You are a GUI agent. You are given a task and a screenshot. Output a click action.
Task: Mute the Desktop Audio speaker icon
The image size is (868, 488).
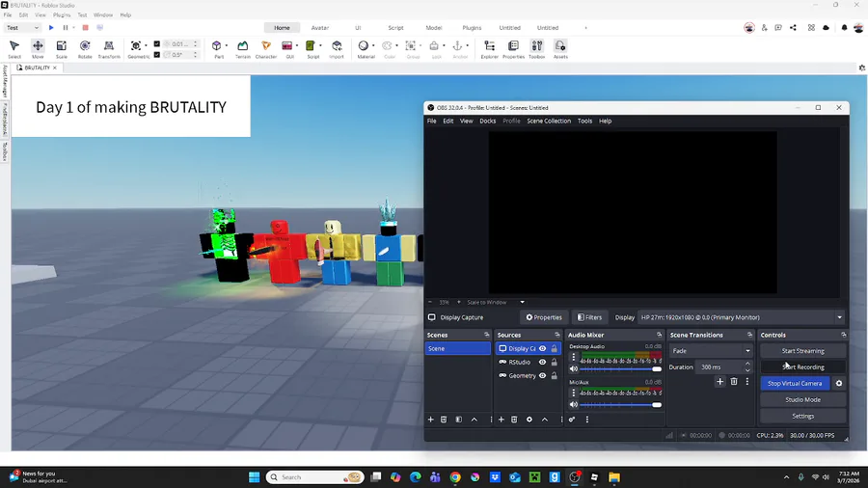click(574, 369)
